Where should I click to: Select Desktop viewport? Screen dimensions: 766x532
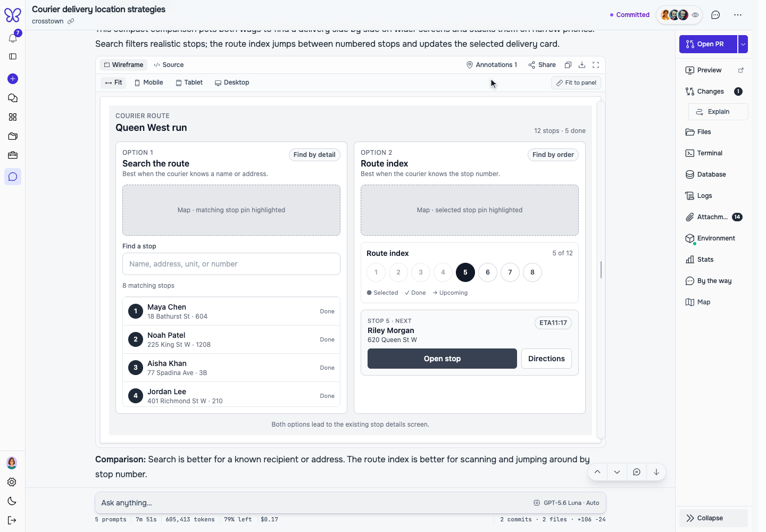point(232,82)
